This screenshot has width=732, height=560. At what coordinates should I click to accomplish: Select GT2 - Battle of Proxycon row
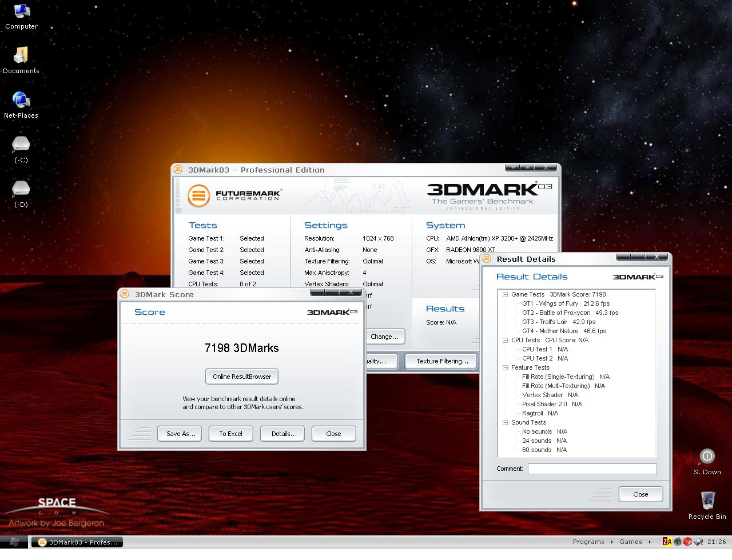570,313
